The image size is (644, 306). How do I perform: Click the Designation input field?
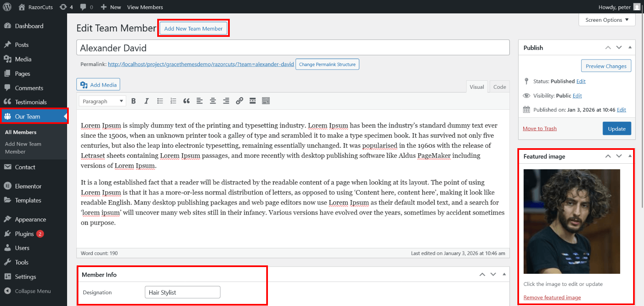pyautogui.click(x=182, y=292)
